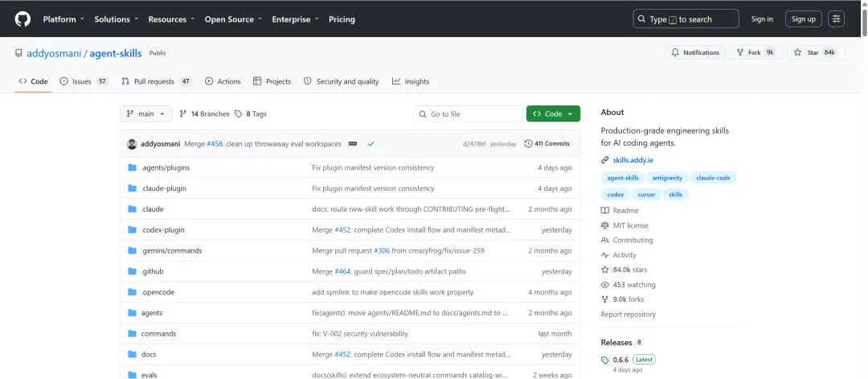
Task: Click the .codex-plugin folder icon
Action: 132,230
